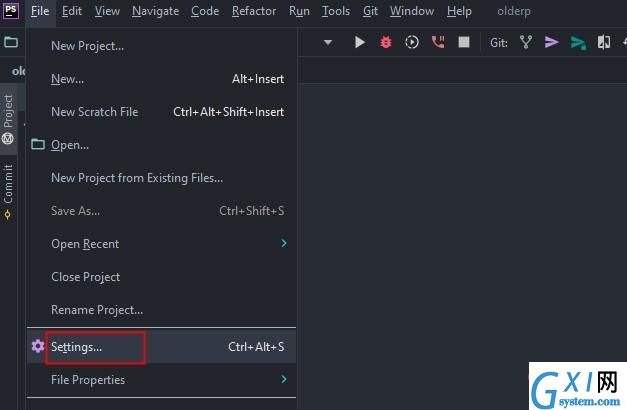Open the Edit menu
The image size is (627, 410).
[x=72, y=11]
